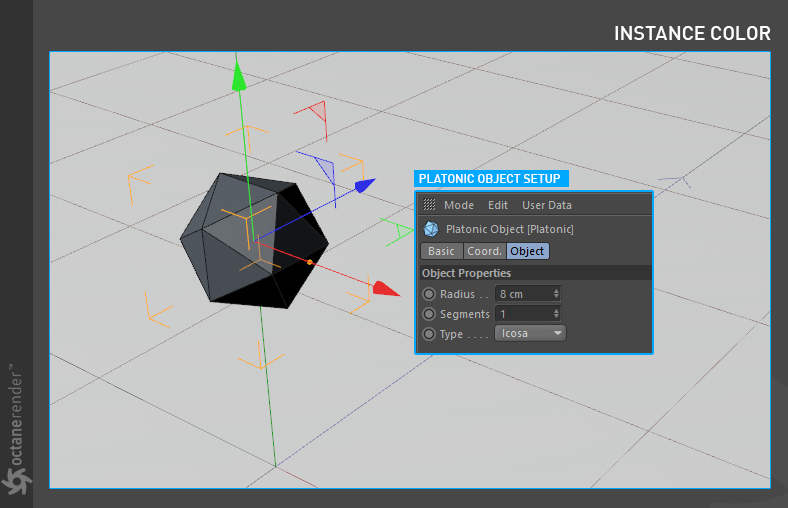Click the Segments label
This screenshot has width=788, height=508.
pos(464,315)
